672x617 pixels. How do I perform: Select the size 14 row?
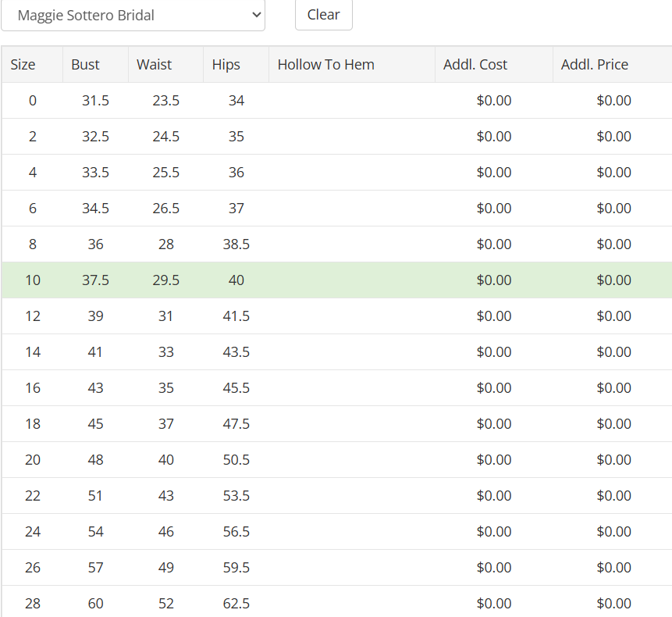pos(337,352)
